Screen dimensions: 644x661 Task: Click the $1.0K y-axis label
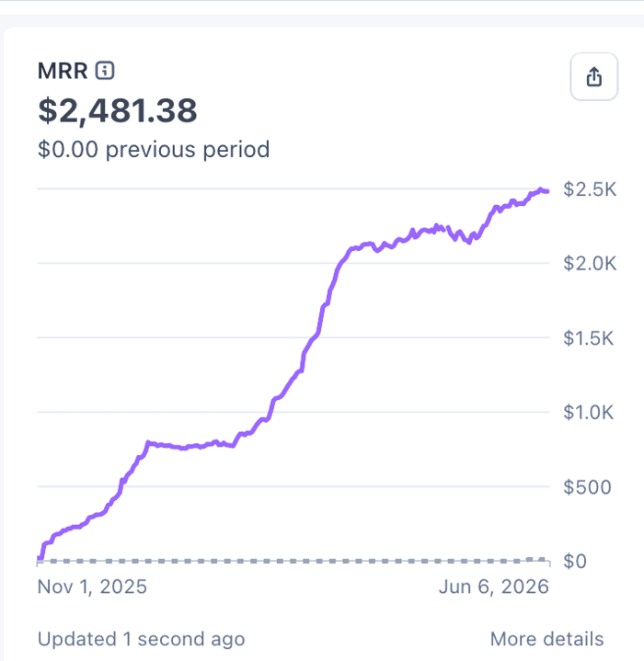click(x=588, y=412)
